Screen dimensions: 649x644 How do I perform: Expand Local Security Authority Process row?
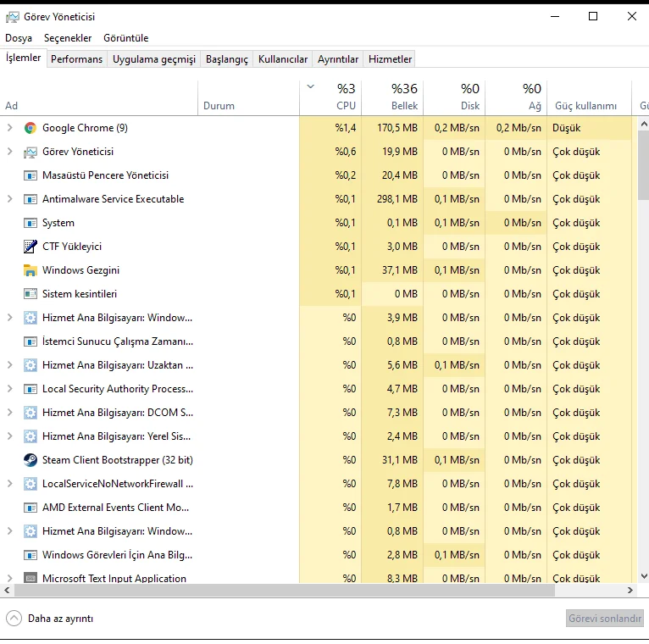point(10,389)
